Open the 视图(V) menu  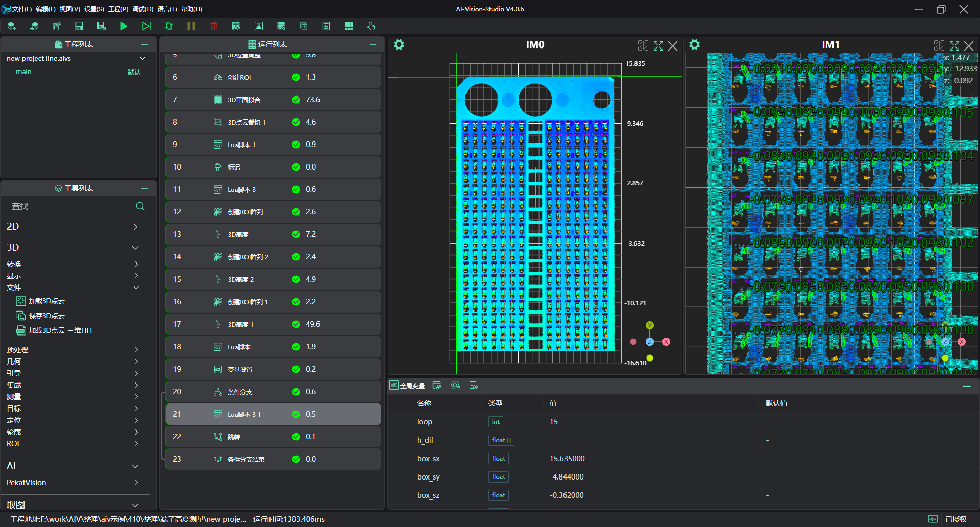coord(69,9)
